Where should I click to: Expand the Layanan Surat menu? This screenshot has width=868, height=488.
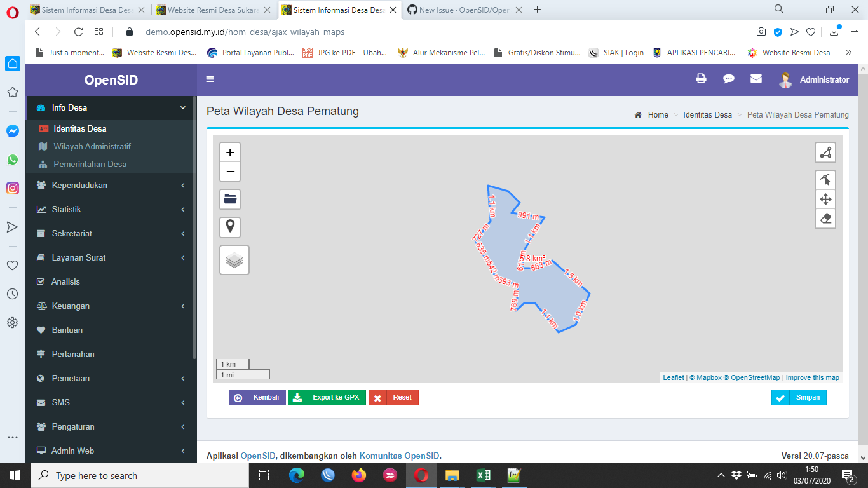(111, 257)
